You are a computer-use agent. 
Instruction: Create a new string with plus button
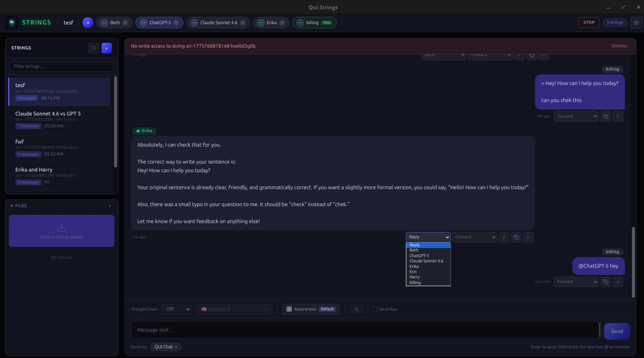click(x=107, y=48)
